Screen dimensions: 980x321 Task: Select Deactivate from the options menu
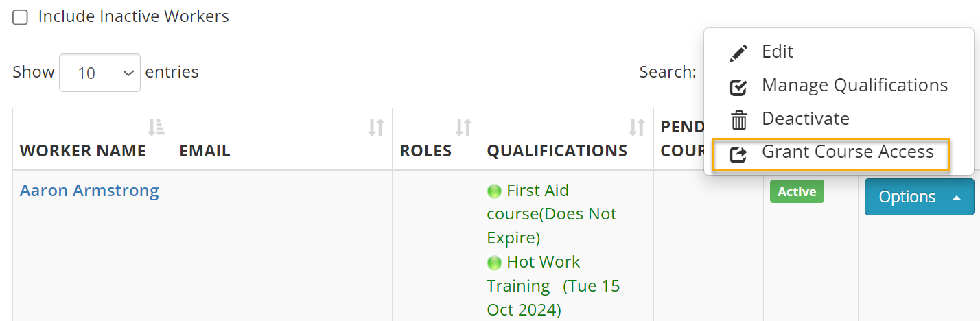click(805, 119)
